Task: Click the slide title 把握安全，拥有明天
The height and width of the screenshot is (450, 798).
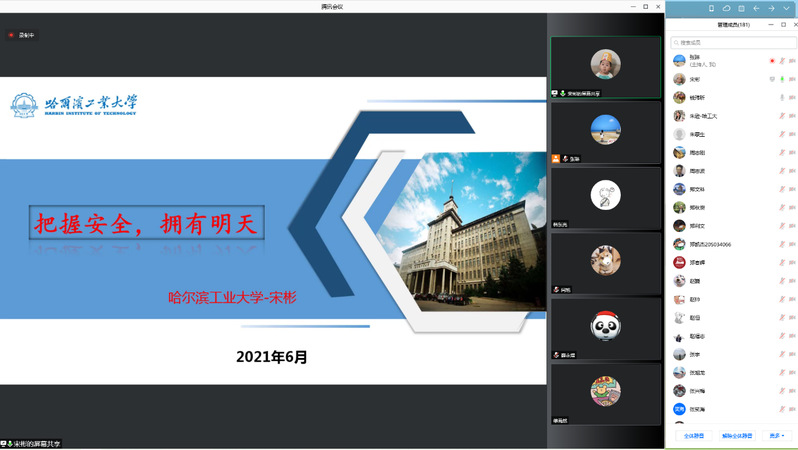Action: tap(147, 223)
